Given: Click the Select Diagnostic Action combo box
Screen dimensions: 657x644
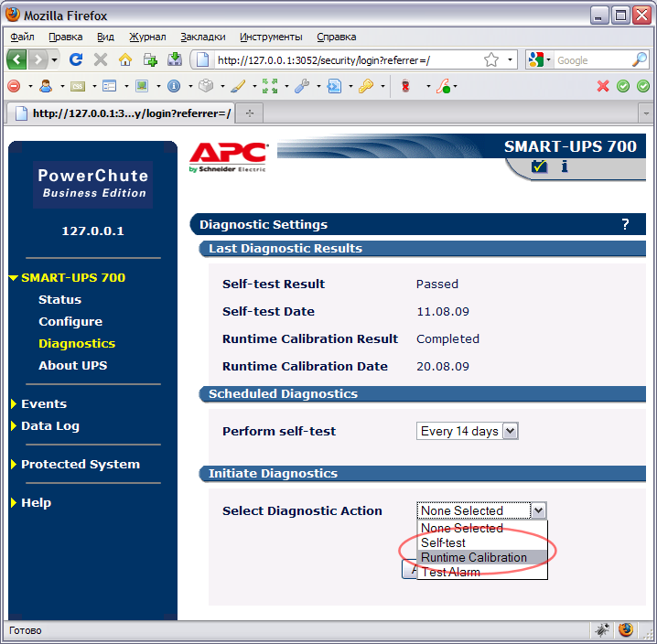Looking at the screenshot, I should pos(481,510).
